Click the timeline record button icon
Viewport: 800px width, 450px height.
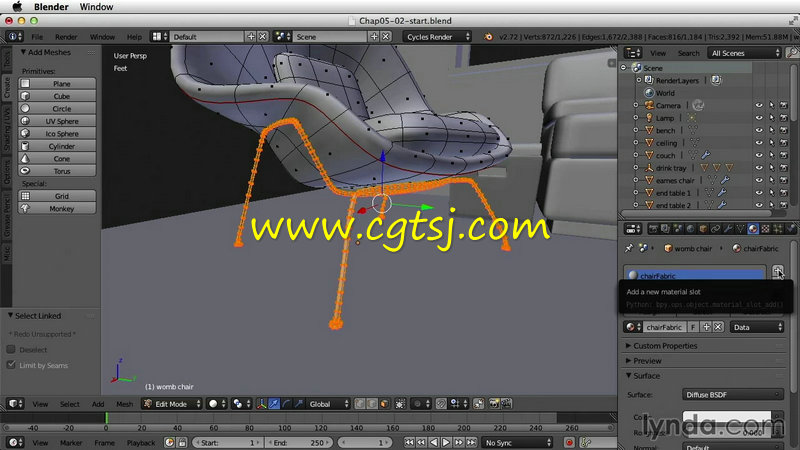coord(569,442)
